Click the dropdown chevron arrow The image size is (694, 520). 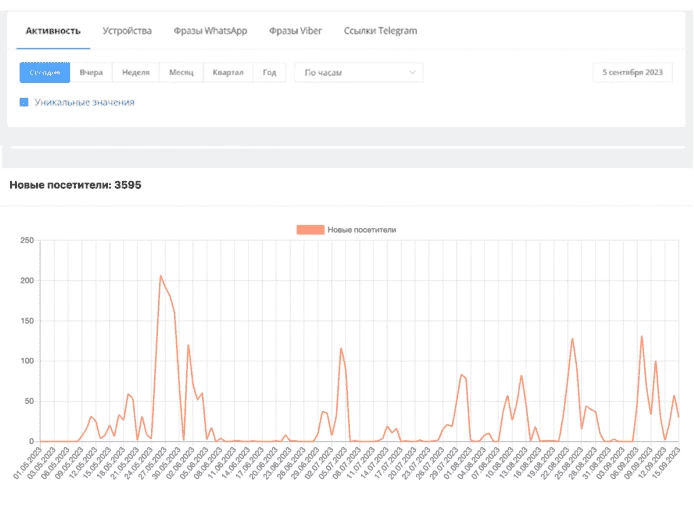(x=412, y=73)
